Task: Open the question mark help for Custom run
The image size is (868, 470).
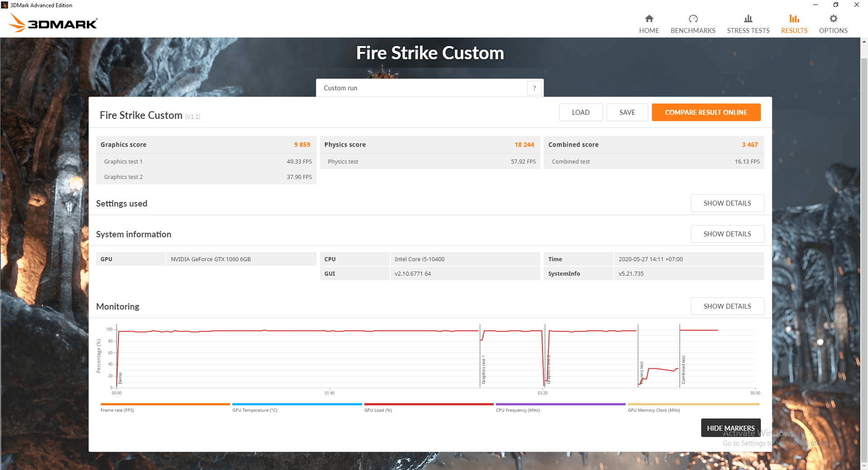Action: [x=534, y=88]
